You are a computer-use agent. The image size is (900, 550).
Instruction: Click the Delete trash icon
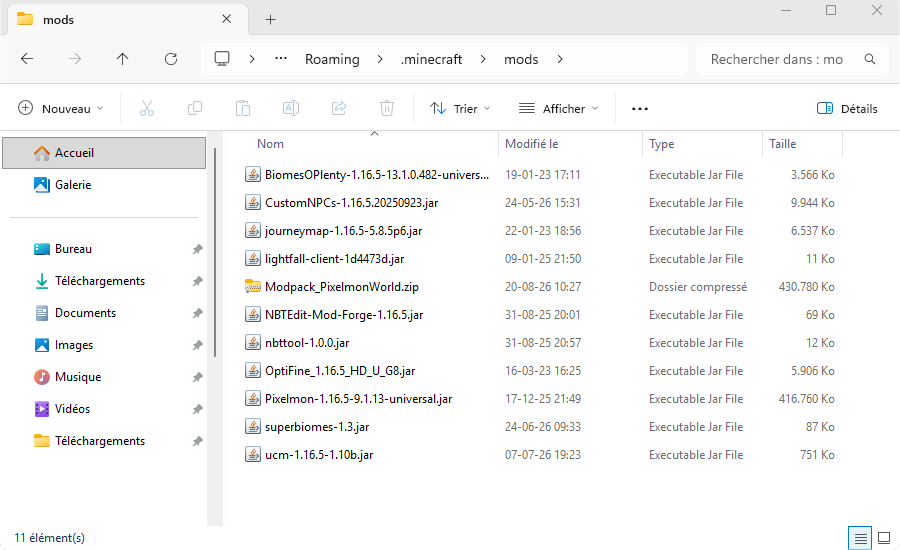pos(387,108)
